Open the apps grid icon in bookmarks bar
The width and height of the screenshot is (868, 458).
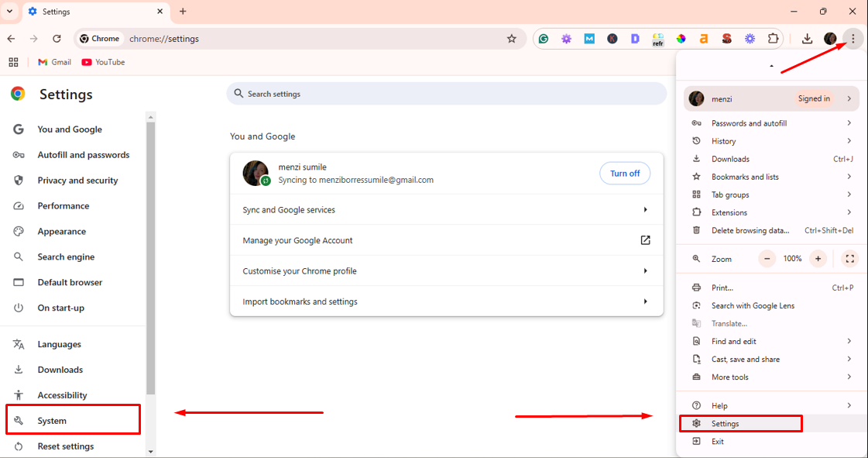[13, 62]
